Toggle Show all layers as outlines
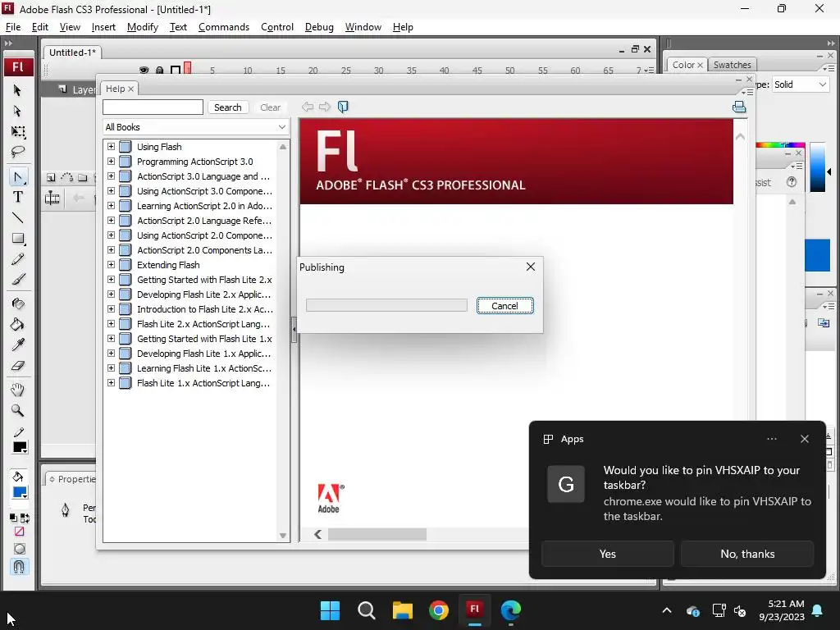 (x=176, y=71)
